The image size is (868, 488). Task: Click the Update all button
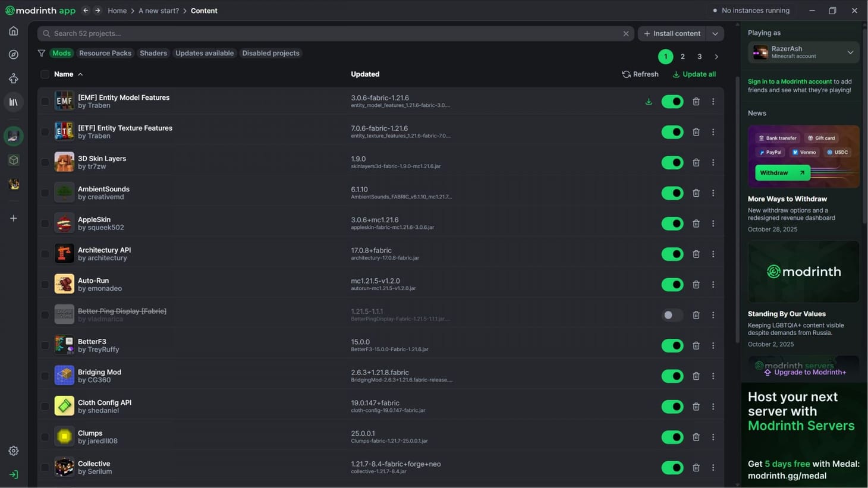point(694,74)
